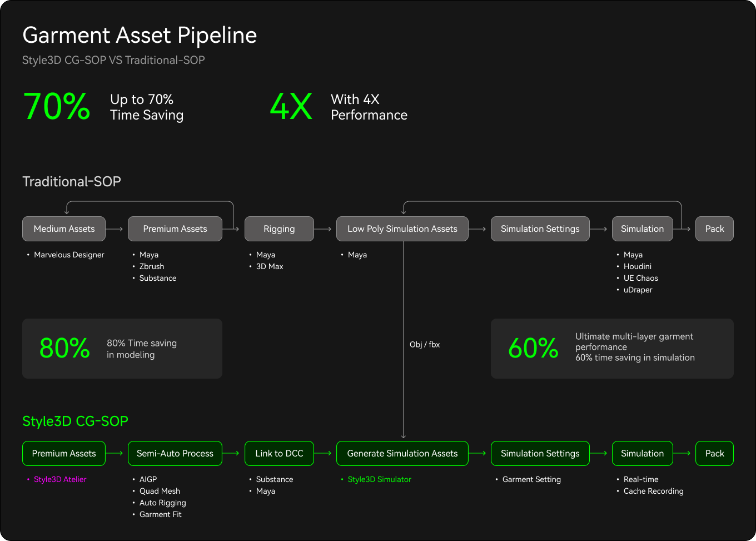Click the 60% time saving in simulation card
The height and width of the screenshot is (541, 756).
612,349
